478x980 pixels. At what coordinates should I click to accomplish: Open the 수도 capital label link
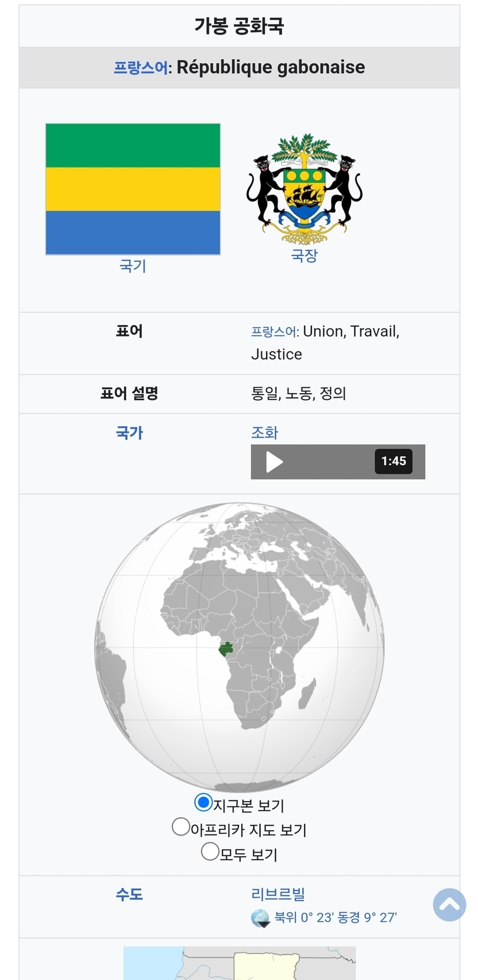coord(130,894)
